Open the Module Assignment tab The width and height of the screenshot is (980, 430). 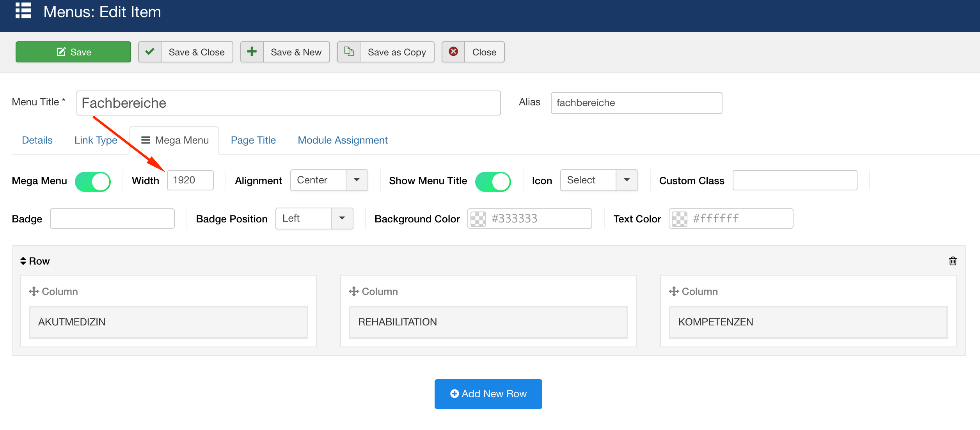tap(343, 140)
